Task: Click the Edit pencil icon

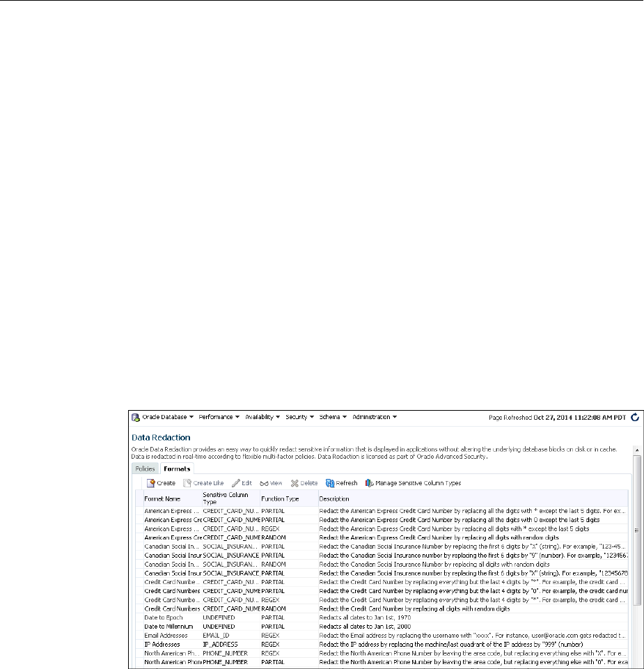Action: (235, 483)
